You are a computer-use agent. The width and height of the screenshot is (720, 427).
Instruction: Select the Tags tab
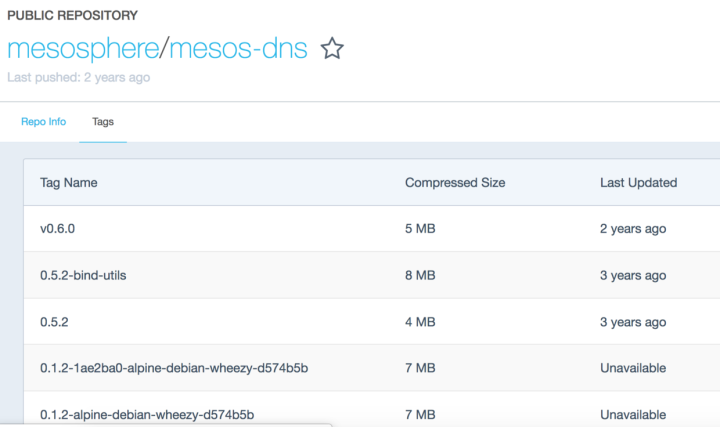[x=103, y=122]
